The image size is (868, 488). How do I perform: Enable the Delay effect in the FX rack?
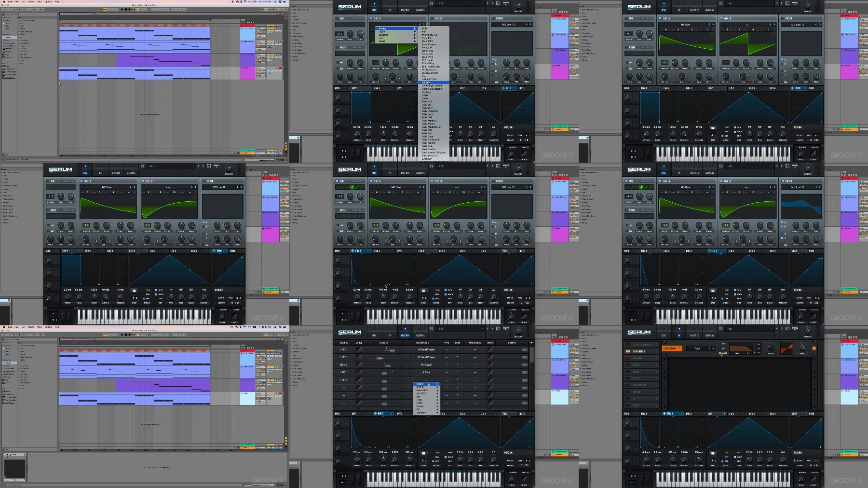(x=627, y=378)
